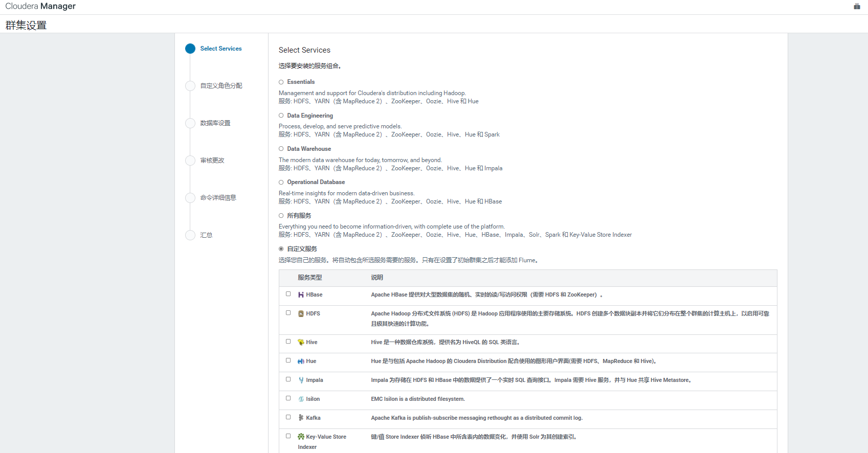Click the Key-Value Store Indexer icon
This screenshot has width=868, height=453.
click(x=301, y=437)
